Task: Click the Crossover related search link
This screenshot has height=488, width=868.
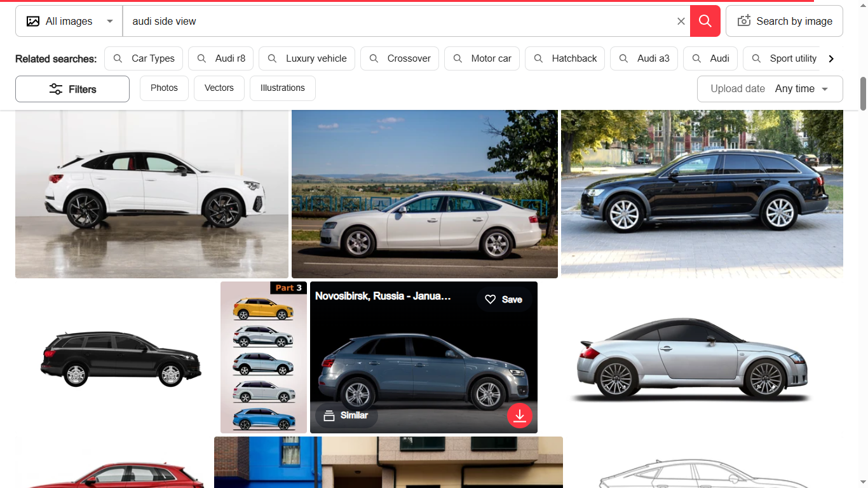Action: pos(400,58)
